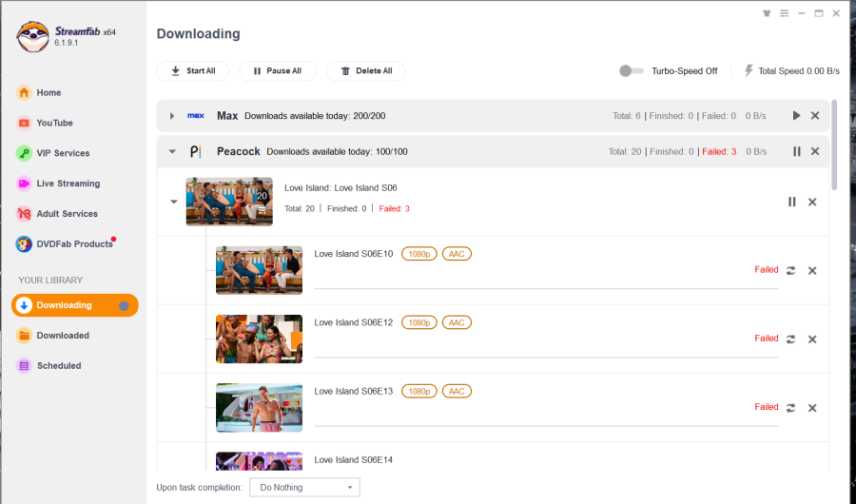856x504 pixels.
Task: Click the S06E13 progress bar
Action: [x=546, y=426]
